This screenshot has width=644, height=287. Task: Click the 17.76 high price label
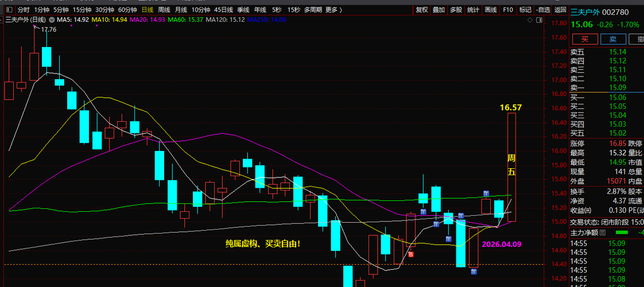[x=49, y=29]
